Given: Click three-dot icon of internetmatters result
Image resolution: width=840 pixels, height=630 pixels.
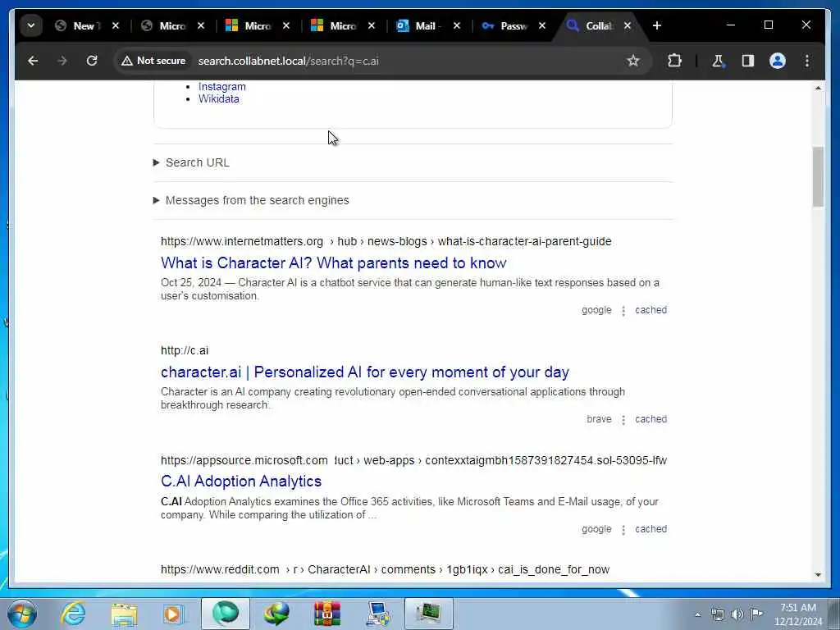Looking at the screenshot, I should [x=623, y=311].
